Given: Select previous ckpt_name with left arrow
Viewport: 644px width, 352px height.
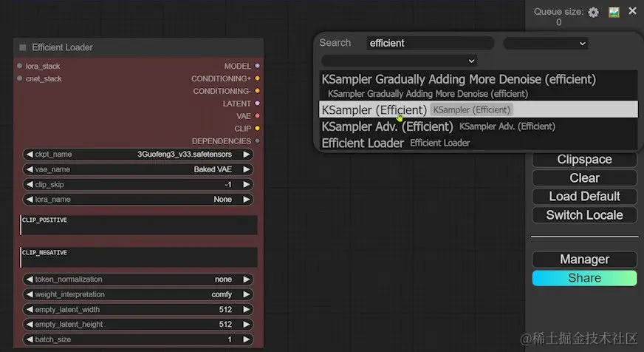Looking at the screenshot, I should pos(29,155).
